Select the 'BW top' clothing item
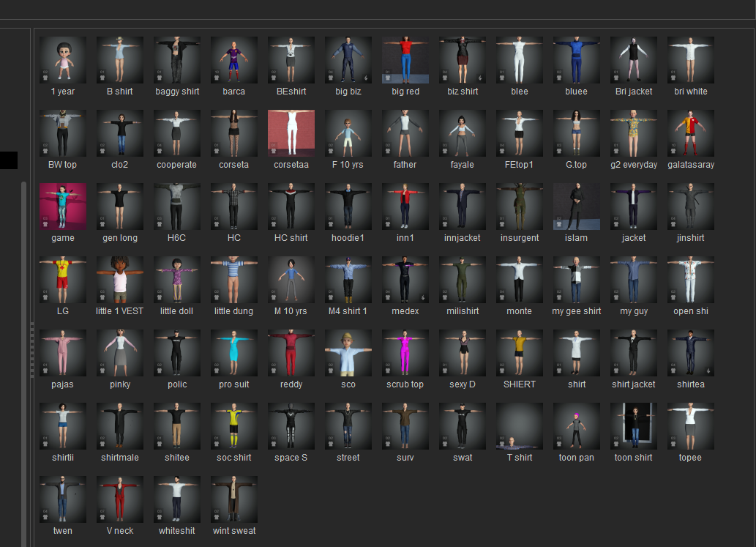This screenshot has width=756, height=547. (63, 133)
